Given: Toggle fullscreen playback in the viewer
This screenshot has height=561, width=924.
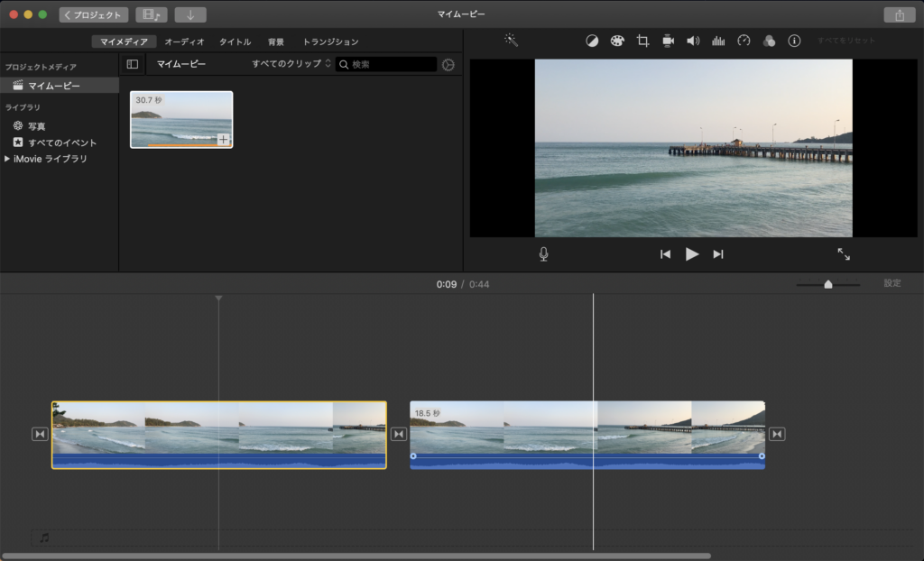Looking at the screenshot, I should pos(844,254).
